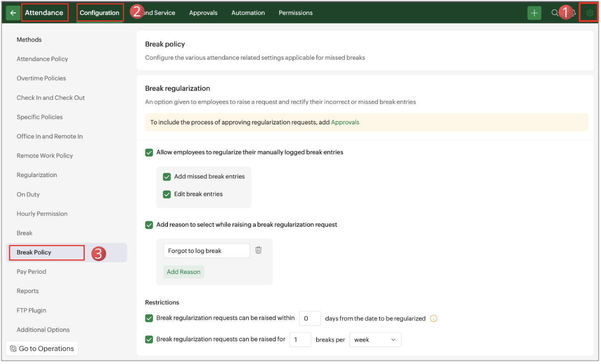601x364 pixels.
Task: Follow the Approvals link in the notice
Action: point(345,122)
